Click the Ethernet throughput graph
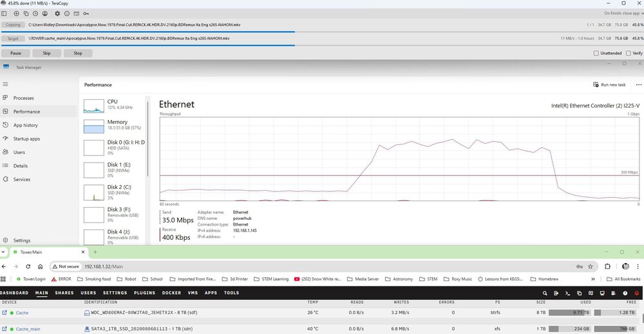 (x=400, y=159)
